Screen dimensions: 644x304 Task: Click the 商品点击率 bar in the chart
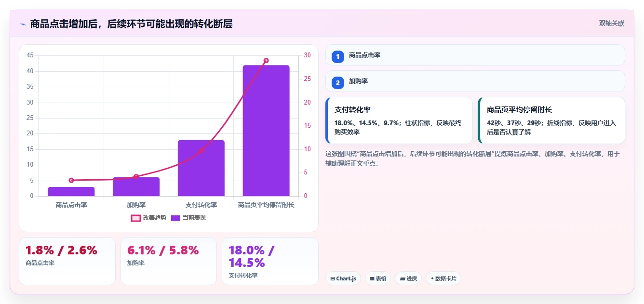click(x=71, y=191)
